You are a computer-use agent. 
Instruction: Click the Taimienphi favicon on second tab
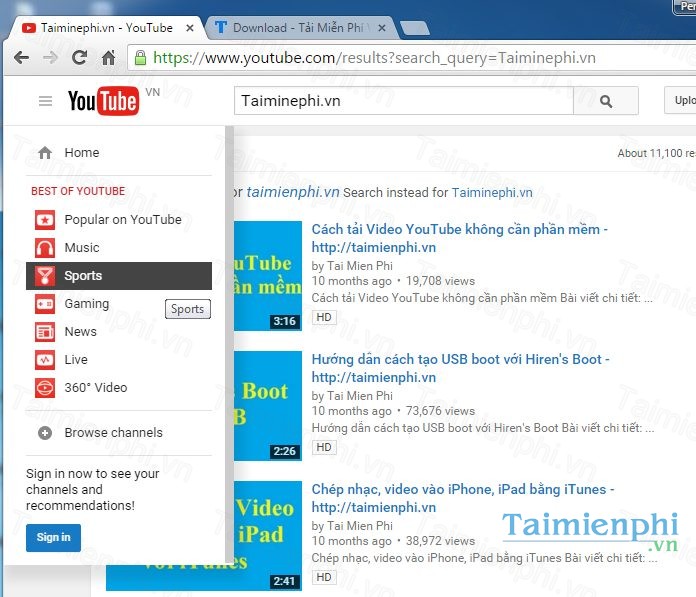click(221, 28)
